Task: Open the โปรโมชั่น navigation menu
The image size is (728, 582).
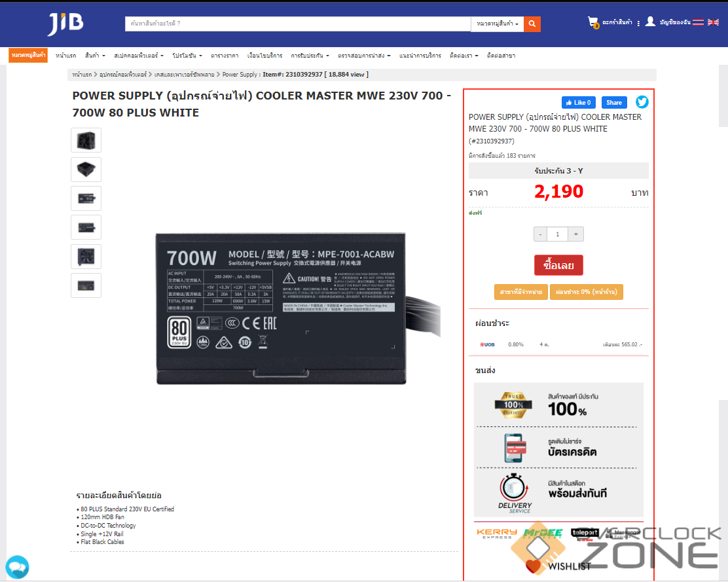Action: coord(187,56)
